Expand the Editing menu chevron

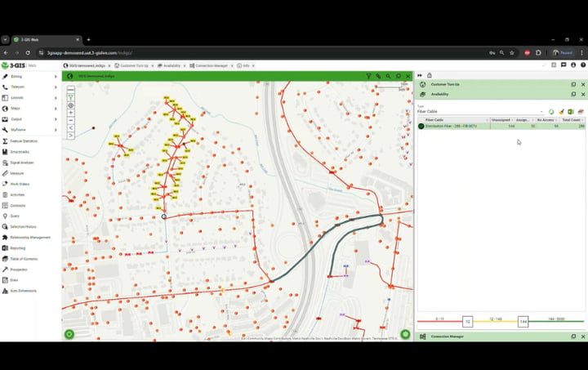pos(56,77)
